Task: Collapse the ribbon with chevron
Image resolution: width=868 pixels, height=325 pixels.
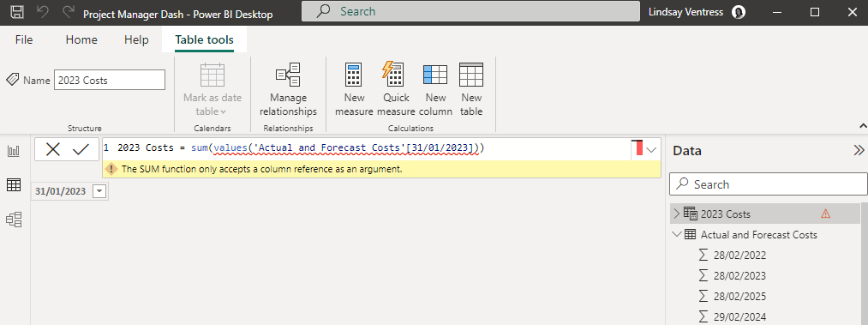Action: tap(862, 125)
